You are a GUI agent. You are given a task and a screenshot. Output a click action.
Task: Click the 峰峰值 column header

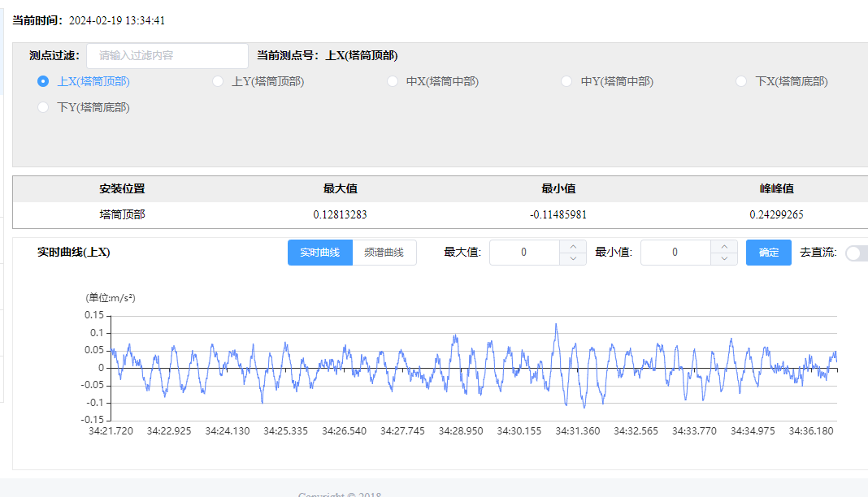point(776,188)
